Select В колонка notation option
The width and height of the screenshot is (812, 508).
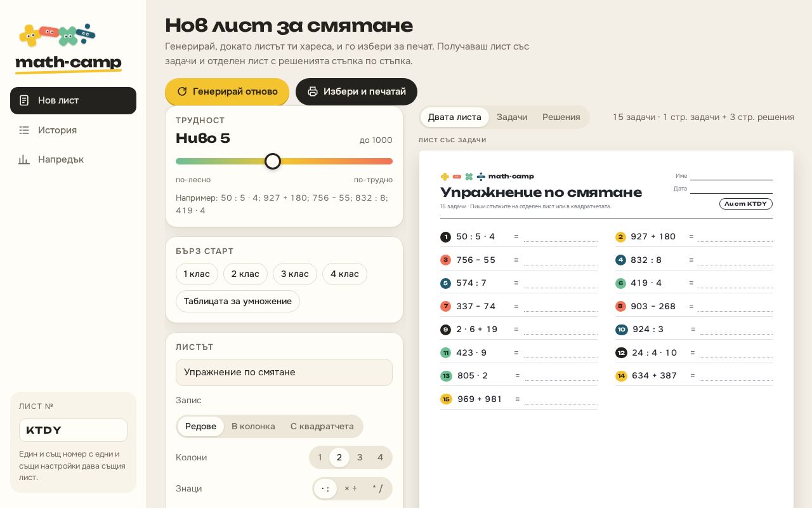[x=253, y=426]
